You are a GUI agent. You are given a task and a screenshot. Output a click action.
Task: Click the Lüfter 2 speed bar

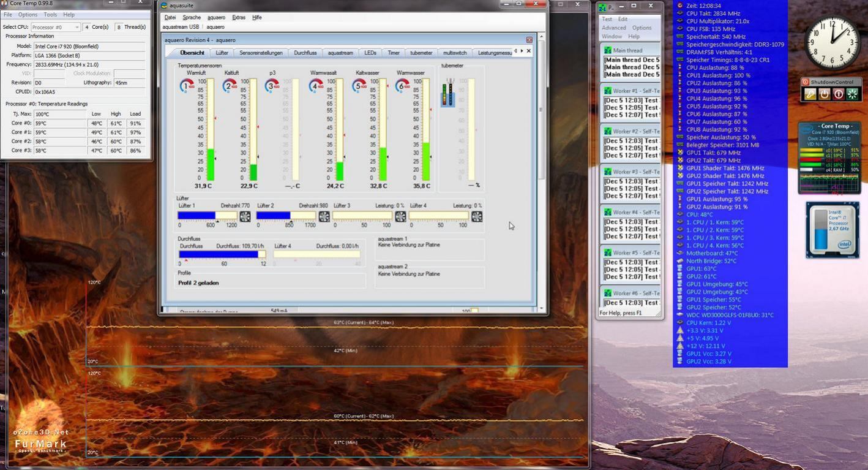(286, 216)
